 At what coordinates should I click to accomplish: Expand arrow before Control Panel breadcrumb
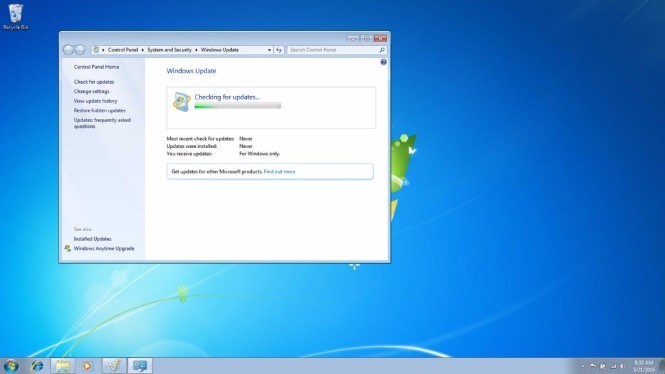(103, 50)
